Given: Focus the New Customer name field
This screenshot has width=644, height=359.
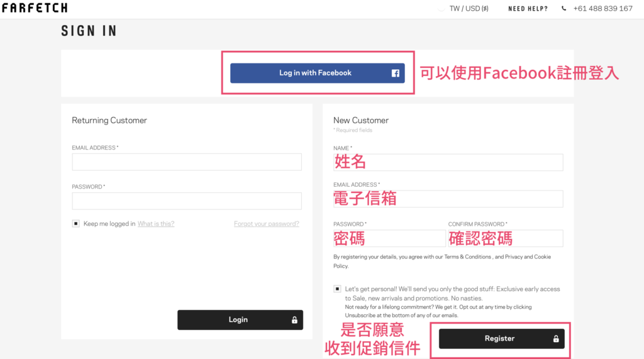Looking at the screenshot, I should coord(448,162).
